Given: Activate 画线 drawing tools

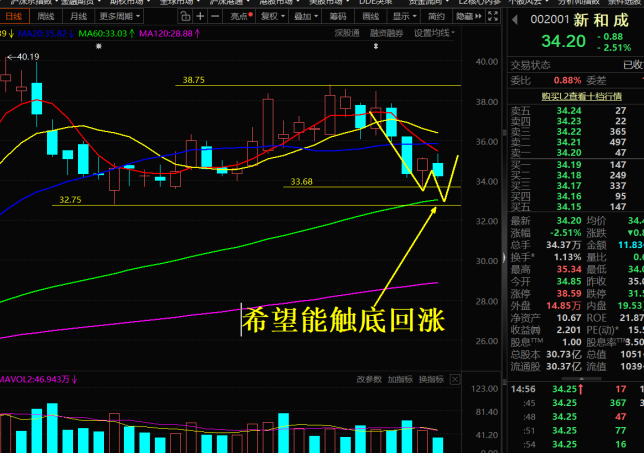Looking at the screenshot, I should [x=371, y=16].
